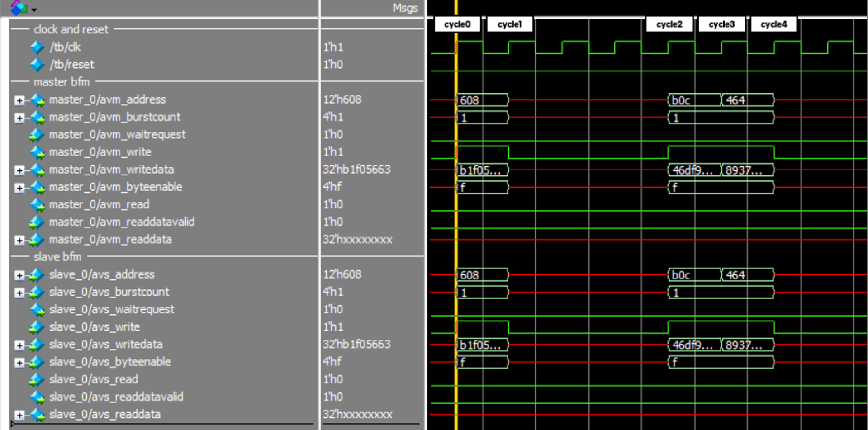Expand the slave_0/avs_byteenable bus
868x430 pixels.
19,362
